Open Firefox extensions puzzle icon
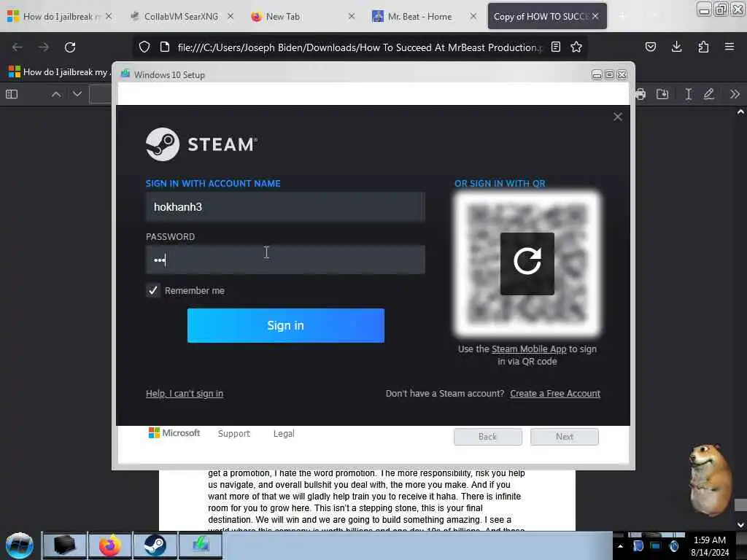Viewport: 747px width, 560px height. tap(703, 47)
